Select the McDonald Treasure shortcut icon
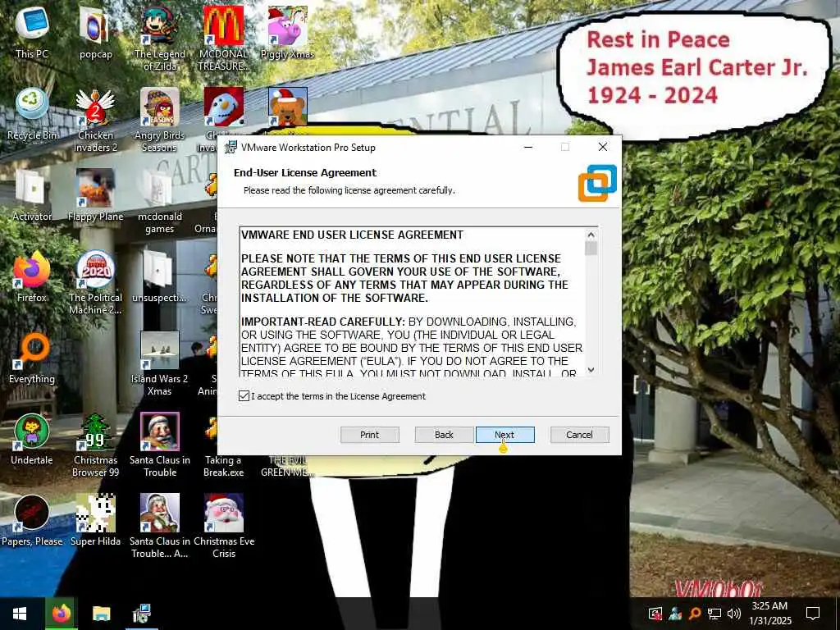Image resolution: width=840 pixels, height=630 pixels. [x=223, y=38]
